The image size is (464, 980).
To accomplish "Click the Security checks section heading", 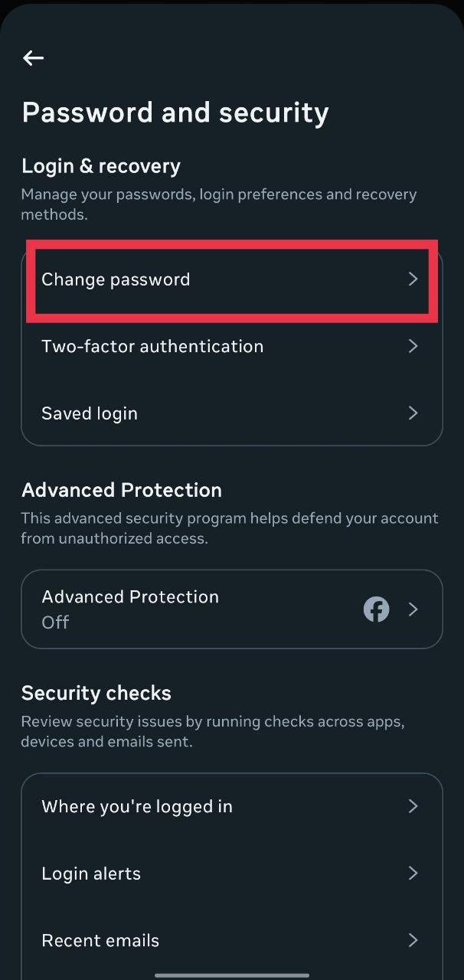I will [x=96, y=693].
